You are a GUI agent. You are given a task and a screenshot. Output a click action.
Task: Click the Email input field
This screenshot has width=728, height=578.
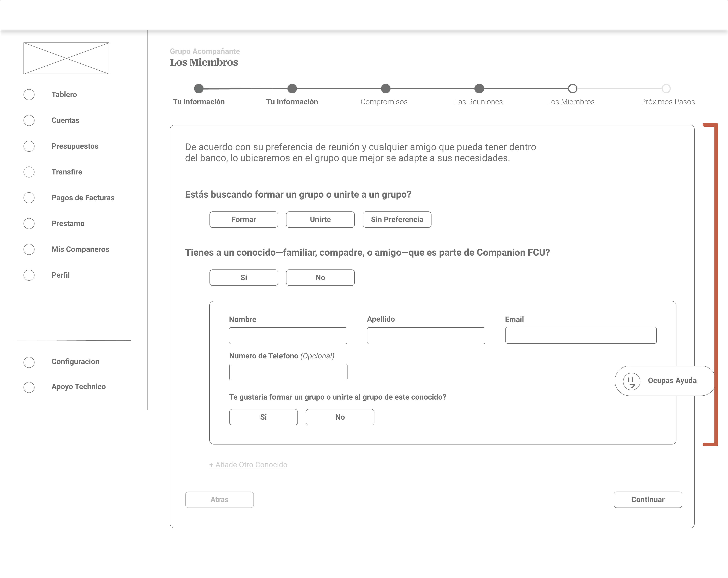(x=581, y=335)
